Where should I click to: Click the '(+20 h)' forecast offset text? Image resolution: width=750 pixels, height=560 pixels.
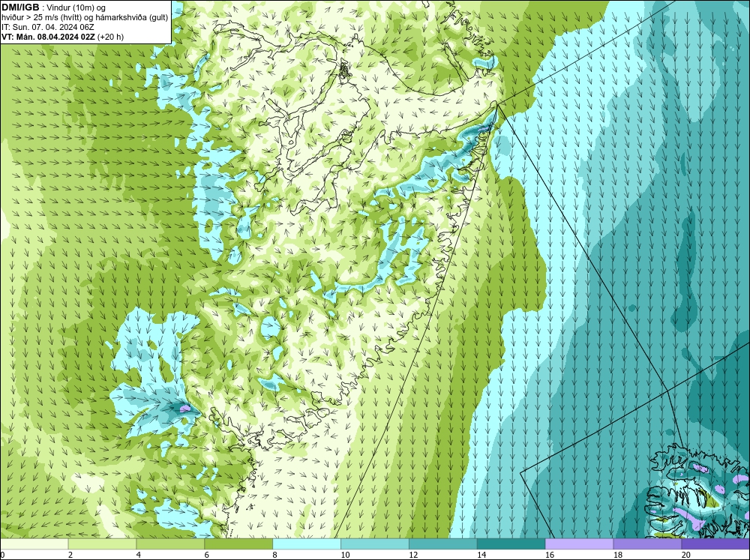pyautogui.click(x=110, y=37)
